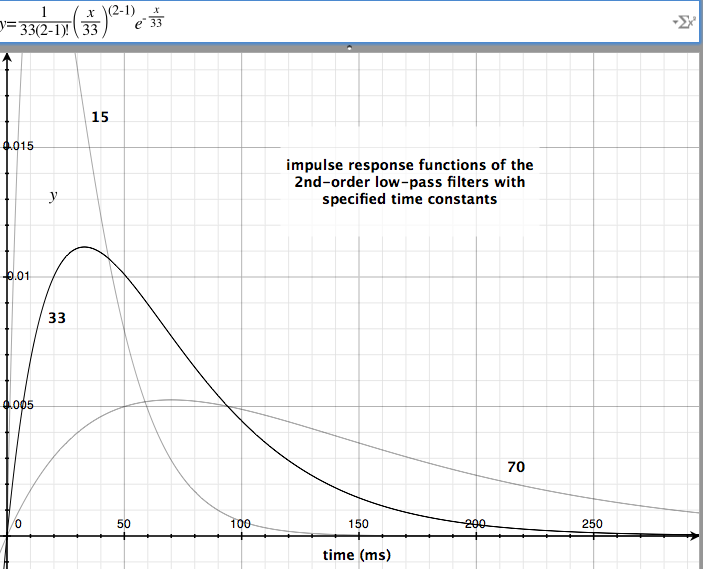This screenshot has width=703, height=569.
Task: Select the "70" curve label
Action: [x=516, y=466]
